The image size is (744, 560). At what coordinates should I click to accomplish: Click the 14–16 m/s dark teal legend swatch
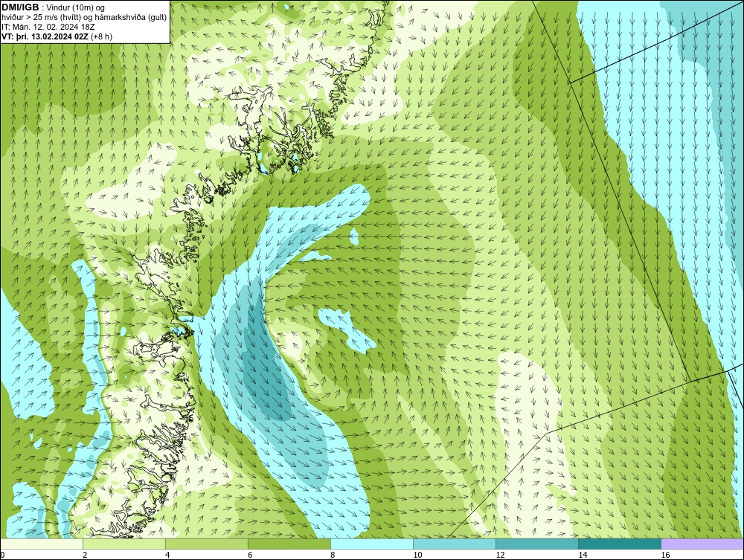(619, 544)
